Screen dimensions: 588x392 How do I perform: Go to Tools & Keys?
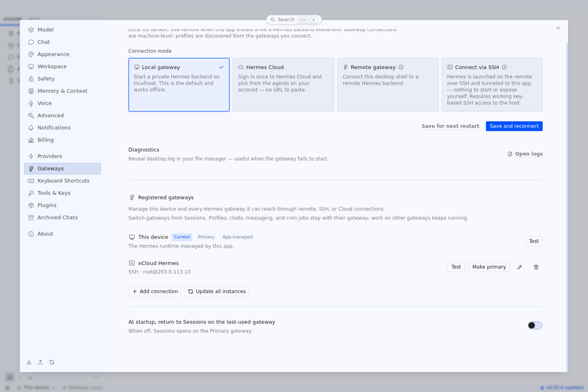pyautogui.click(x=62, y=193)
